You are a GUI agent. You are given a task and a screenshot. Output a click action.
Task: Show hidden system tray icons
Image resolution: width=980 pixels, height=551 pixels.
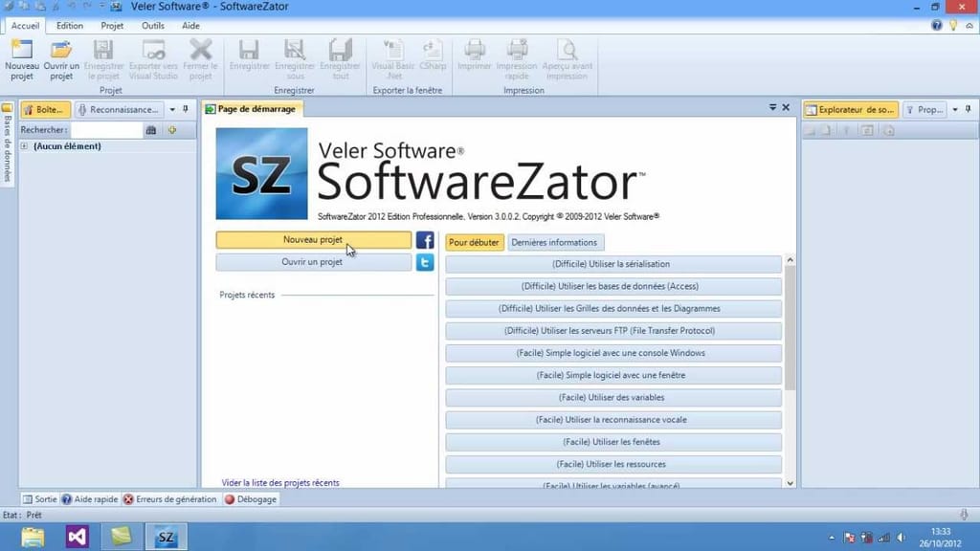pyautogui.click(x=832, y=538)
